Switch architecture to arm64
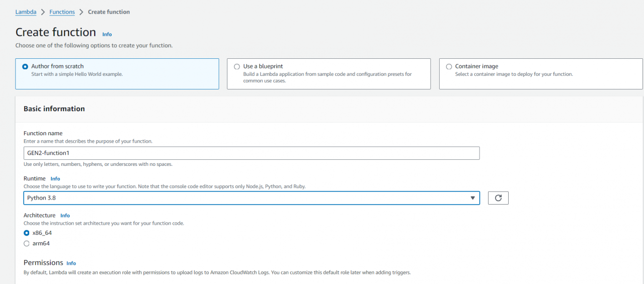The height and width of the screenshot is (284, 644). pos(27,244)
